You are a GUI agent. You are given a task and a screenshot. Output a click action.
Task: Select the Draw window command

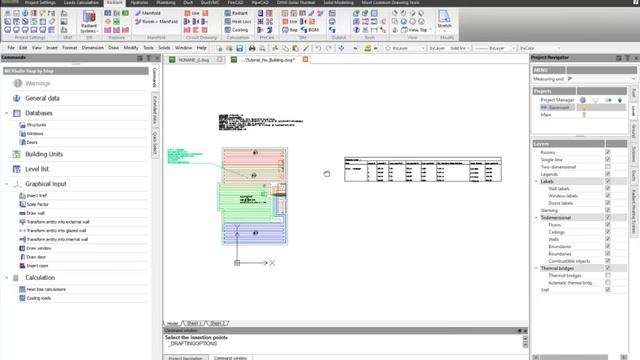(38, 248)
